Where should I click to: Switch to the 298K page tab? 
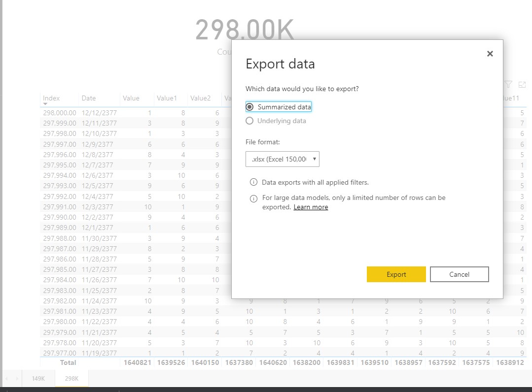pos(71,378)
